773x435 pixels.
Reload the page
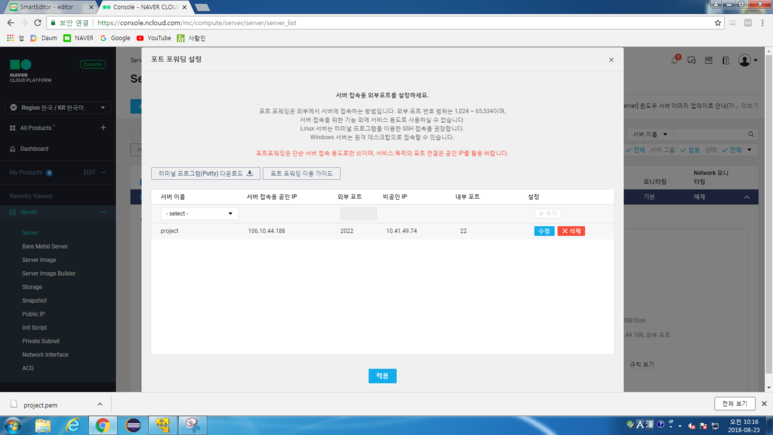[37, 23]
